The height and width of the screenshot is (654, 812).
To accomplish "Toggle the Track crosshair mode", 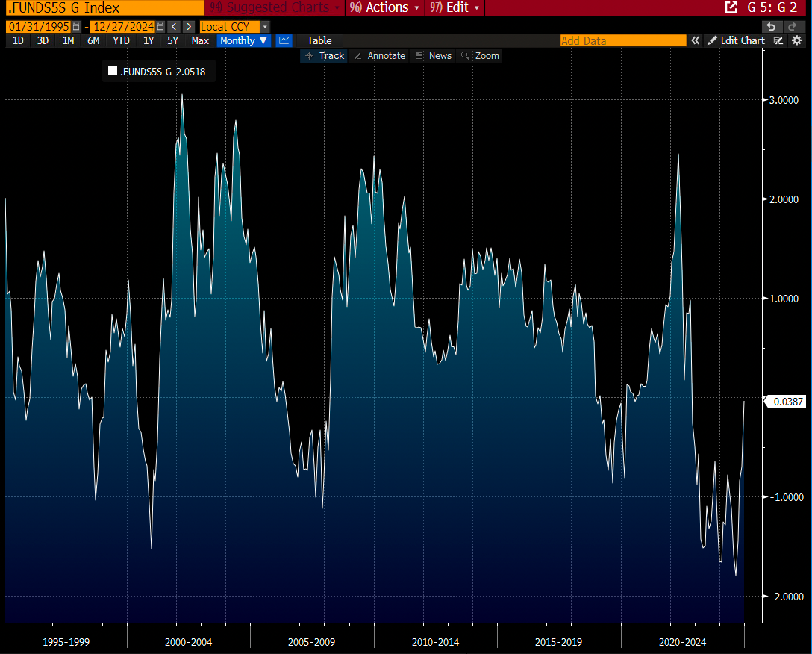I will [324, 56].
